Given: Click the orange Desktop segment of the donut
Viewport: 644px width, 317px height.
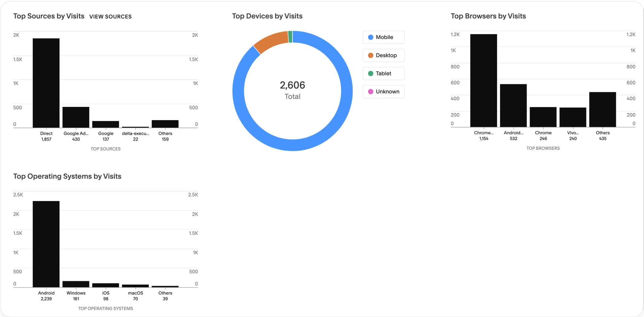Looking at the screenshot, I should tap(270, 42).
